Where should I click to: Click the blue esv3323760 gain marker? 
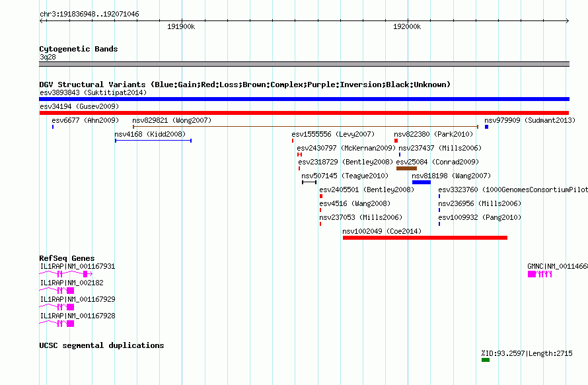[x=439, y=196]
